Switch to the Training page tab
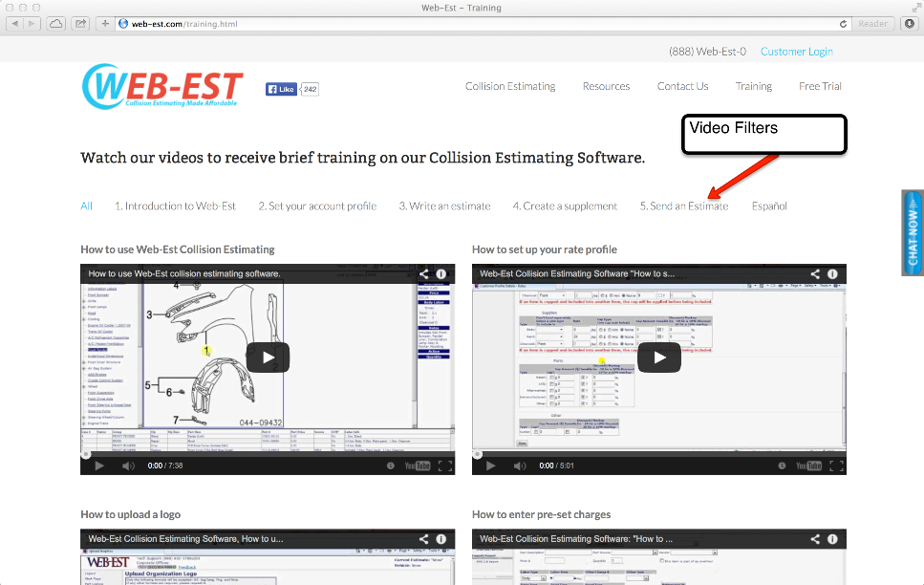The image size is (924, 585). point(753,85)
